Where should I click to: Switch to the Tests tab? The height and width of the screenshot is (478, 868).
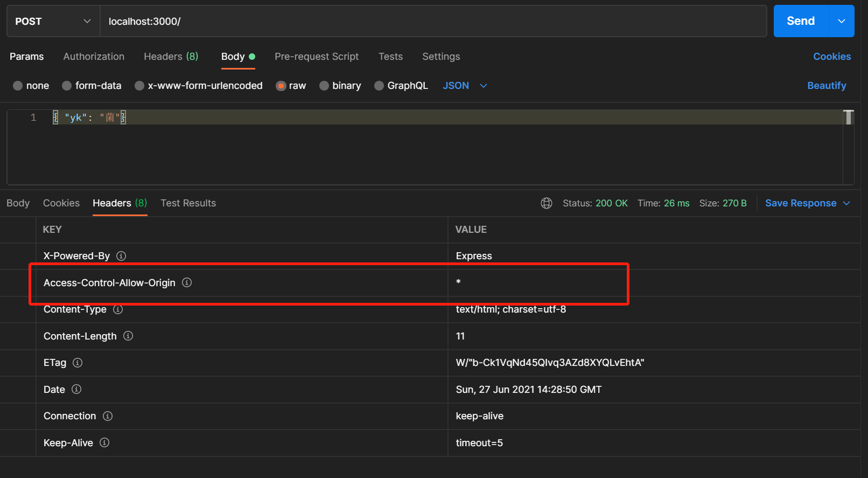tap(390, 57)
